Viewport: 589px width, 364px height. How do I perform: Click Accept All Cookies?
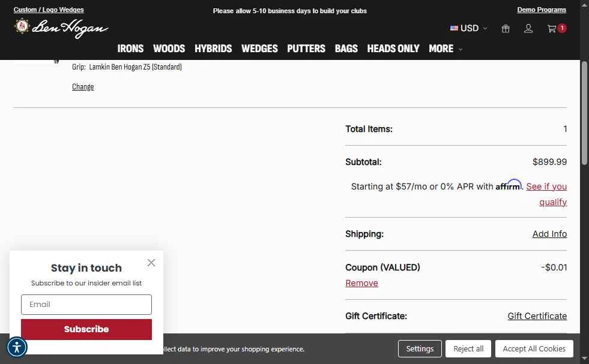coord(534,348)
